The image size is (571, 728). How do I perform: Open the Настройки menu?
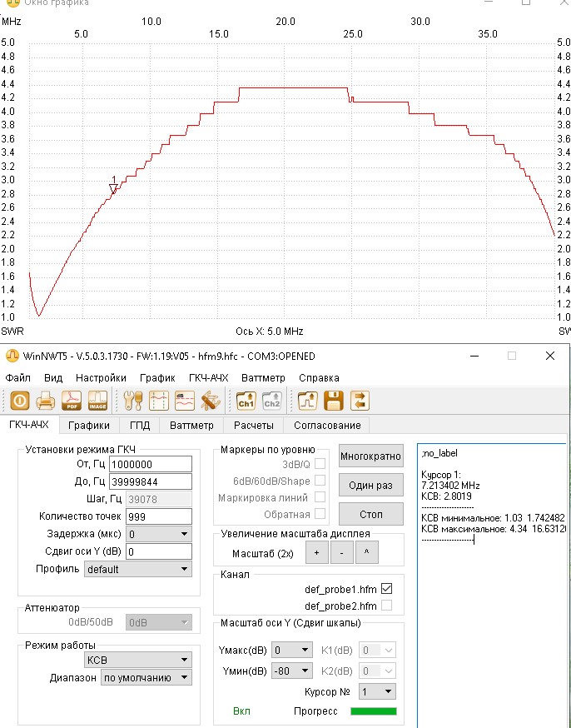pyautogui.click(x=101, y=378)
